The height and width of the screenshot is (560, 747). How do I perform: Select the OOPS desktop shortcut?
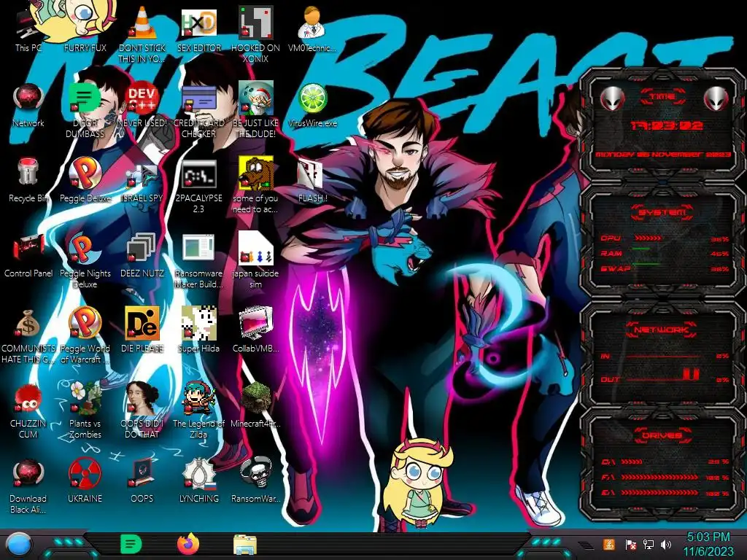coord(142,481)
